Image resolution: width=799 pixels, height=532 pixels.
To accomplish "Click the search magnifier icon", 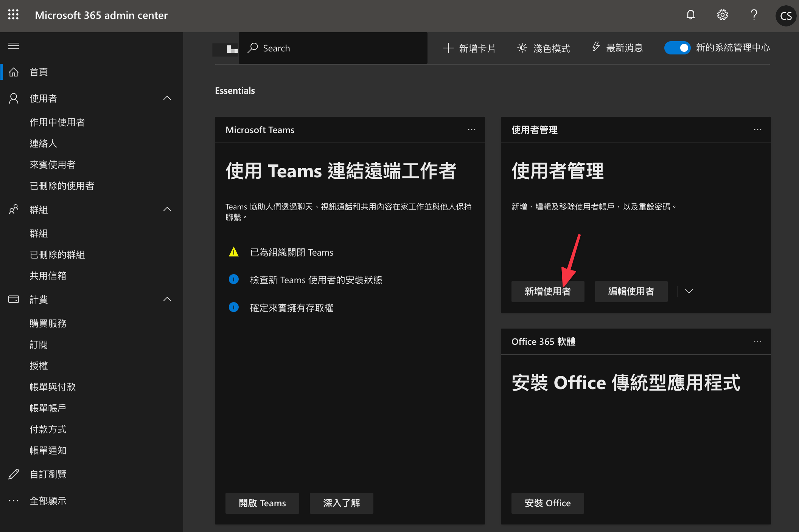I will (x=252, y=48).
